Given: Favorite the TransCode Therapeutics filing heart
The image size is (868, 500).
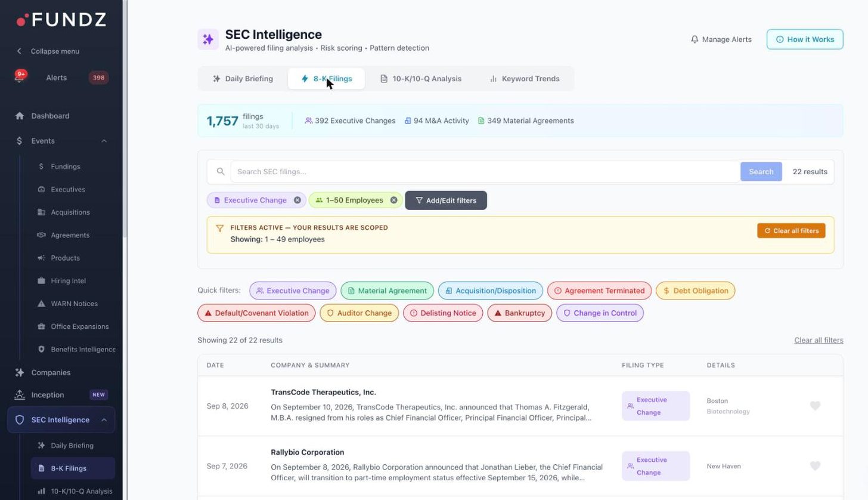Looking at the screenshot, I should [815, 406].
